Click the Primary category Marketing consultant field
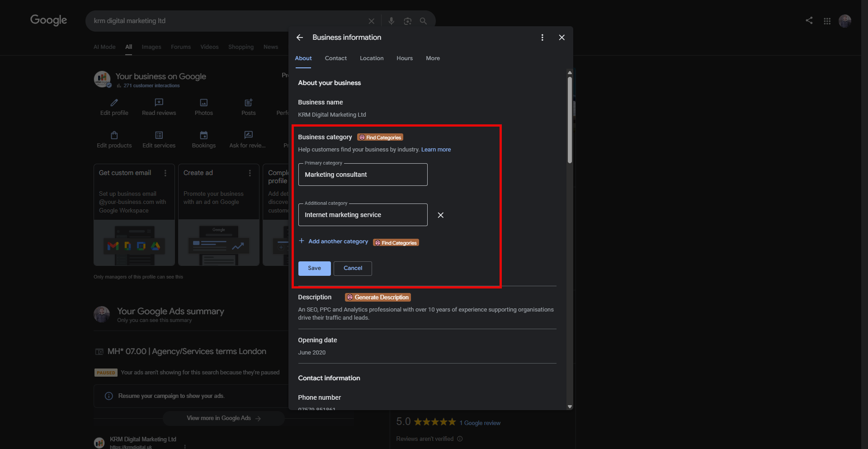This screenshot has height=449, width=868. point(363,175)
